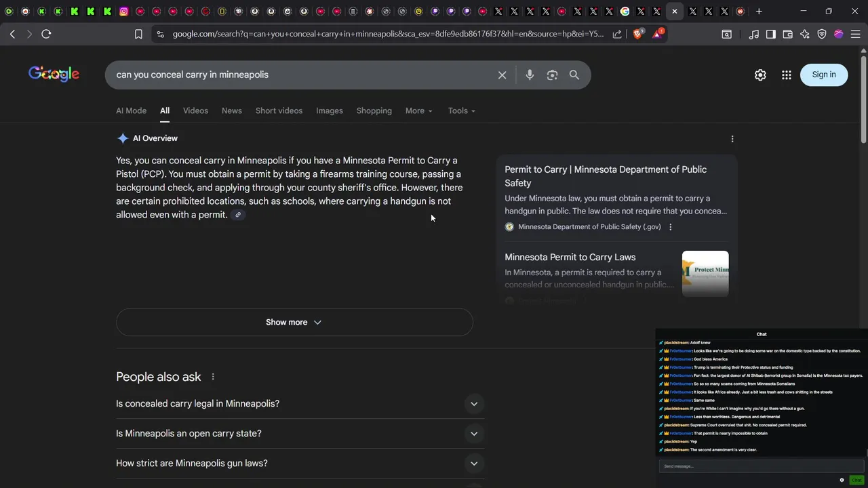868x488 pixels.
Task: Search by image with the Lens icon
Action: pyautogui.click(x=552, y=75)
